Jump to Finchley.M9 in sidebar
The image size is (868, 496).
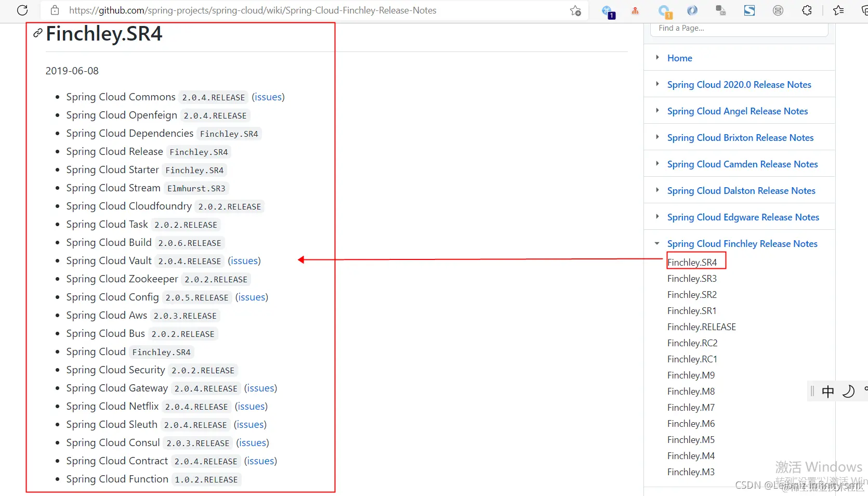(691, 375)
